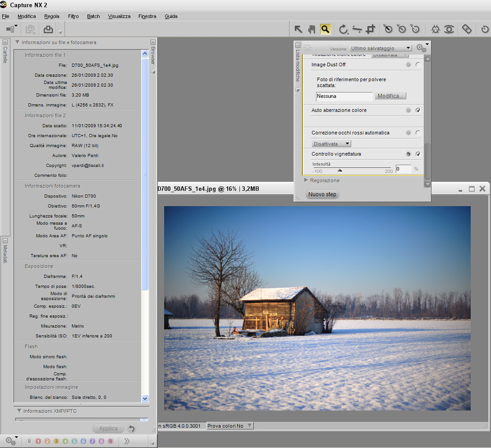Open edit list gear options menu
491x448 pixels.
pos(422,47)
